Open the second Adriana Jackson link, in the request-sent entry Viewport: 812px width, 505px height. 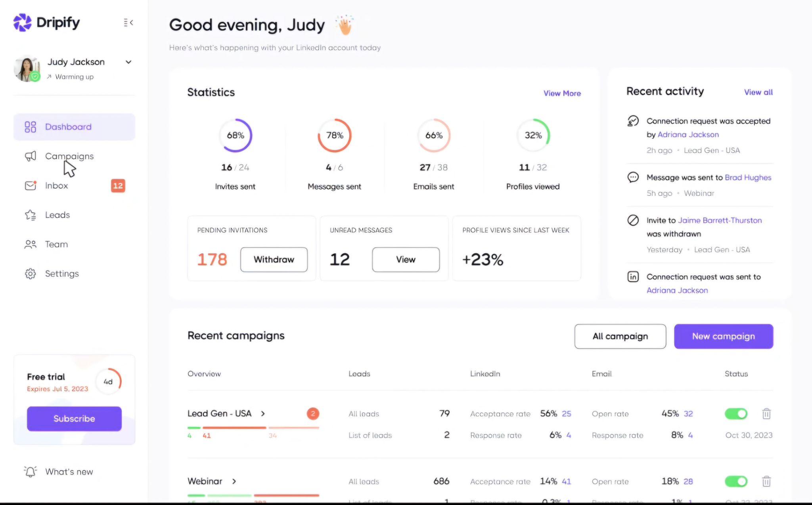click(677, 290)
